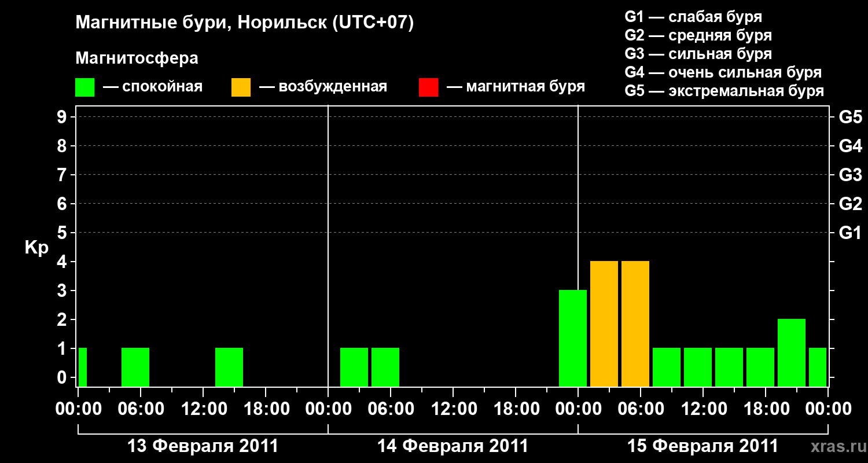
Task: Click the green 'спокойная' legend swatch
Action: pos(84,87)
